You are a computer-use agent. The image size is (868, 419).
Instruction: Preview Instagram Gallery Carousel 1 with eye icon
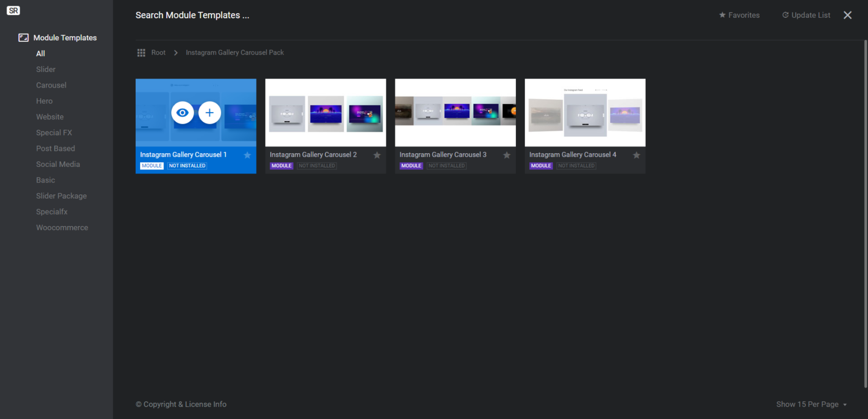click(x=183, y=113)
